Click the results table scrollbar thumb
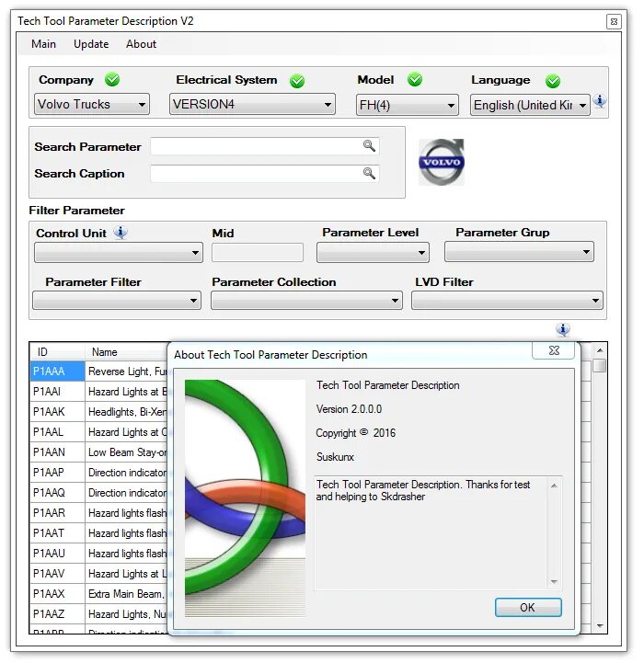This screenshot has width=644, height=663. pos(600,365)
